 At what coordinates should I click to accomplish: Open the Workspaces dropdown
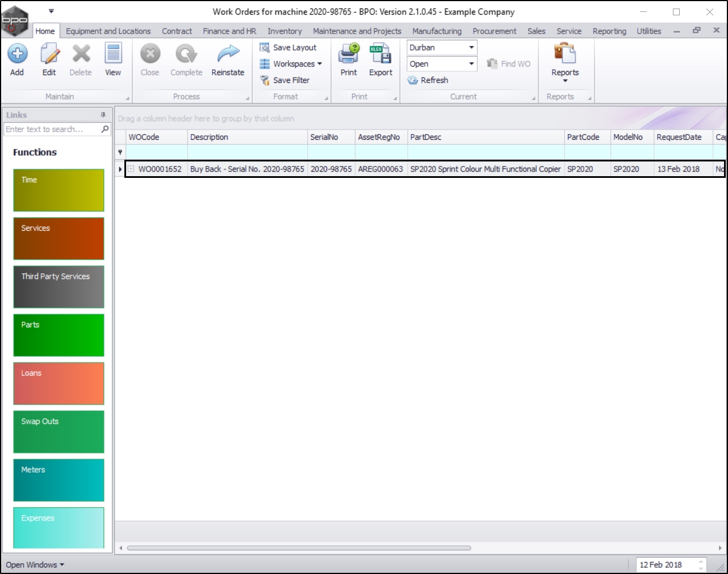tap(291, 64)
